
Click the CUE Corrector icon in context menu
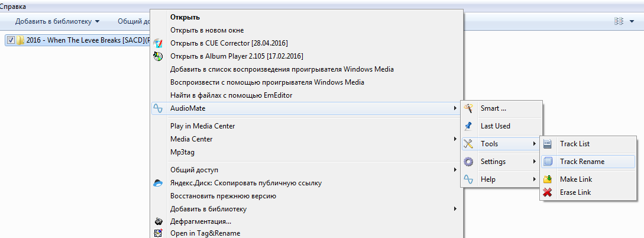pos(158,43)
